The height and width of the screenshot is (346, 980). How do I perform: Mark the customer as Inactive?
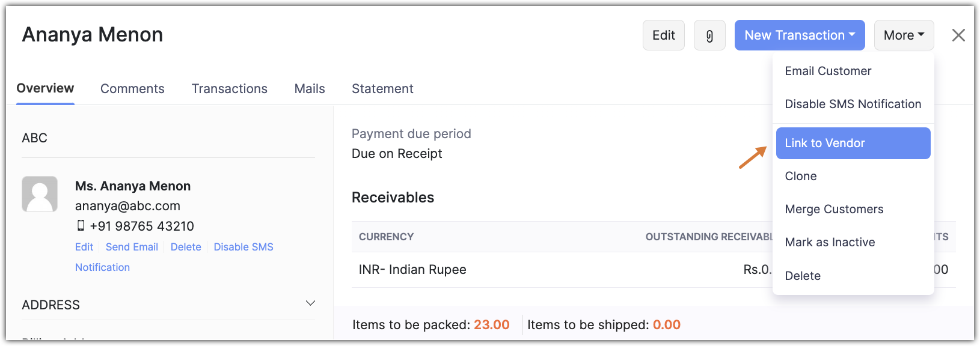tap(830, 242)
